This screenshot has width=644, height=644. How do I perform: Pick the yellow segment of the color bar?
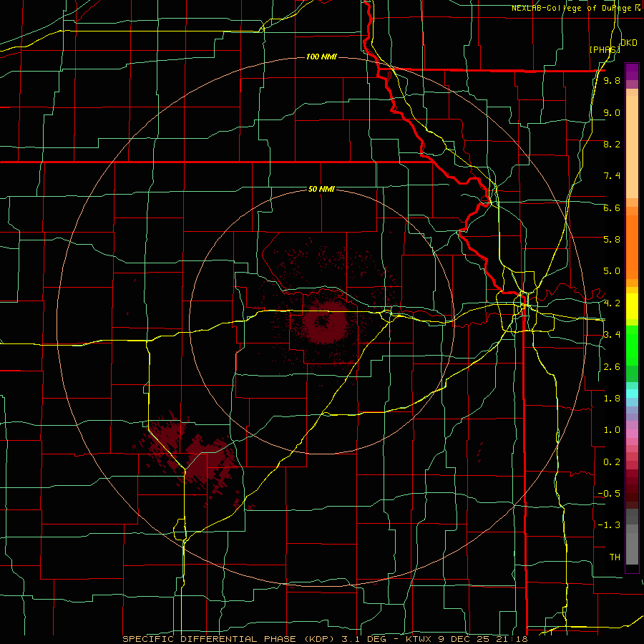click(632, 306)
